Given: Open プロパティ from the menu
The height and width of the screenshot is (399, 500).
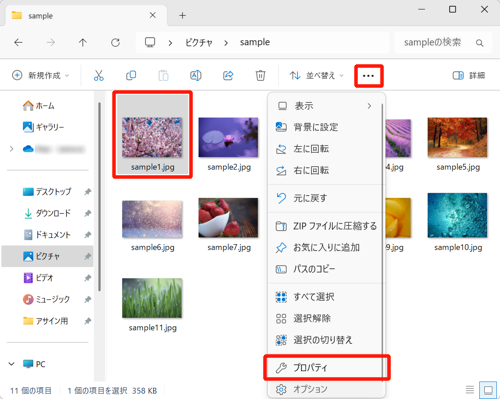Looking at the screenshot, I should point(325,368).
